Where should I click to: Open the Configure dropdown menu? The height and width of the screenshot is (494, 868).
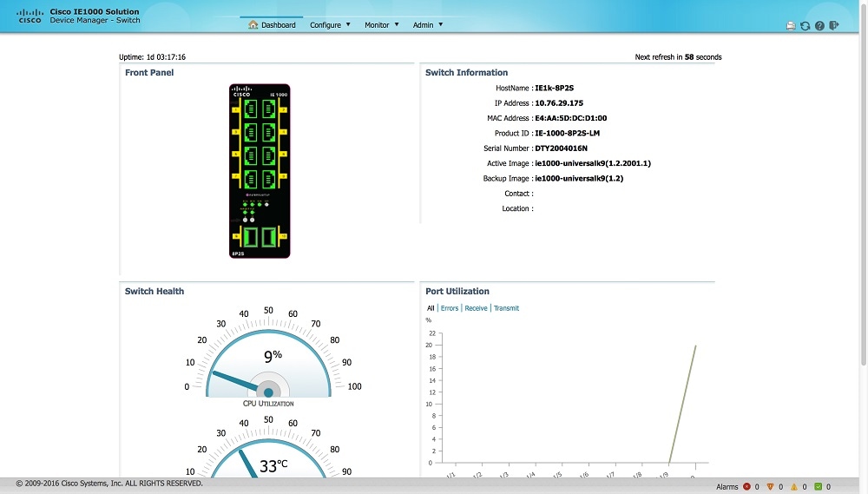[330, 25]
